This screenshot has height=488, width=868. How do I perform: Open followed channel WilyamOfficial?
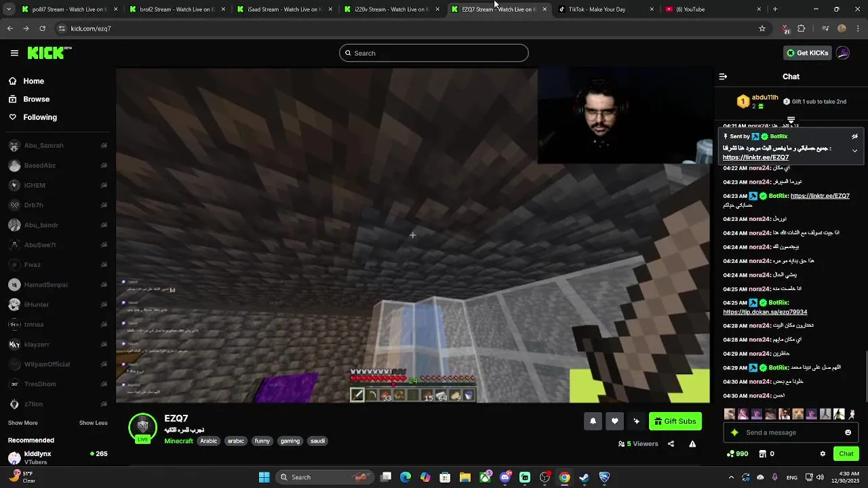pyautogui.click(x=47, y=364)
